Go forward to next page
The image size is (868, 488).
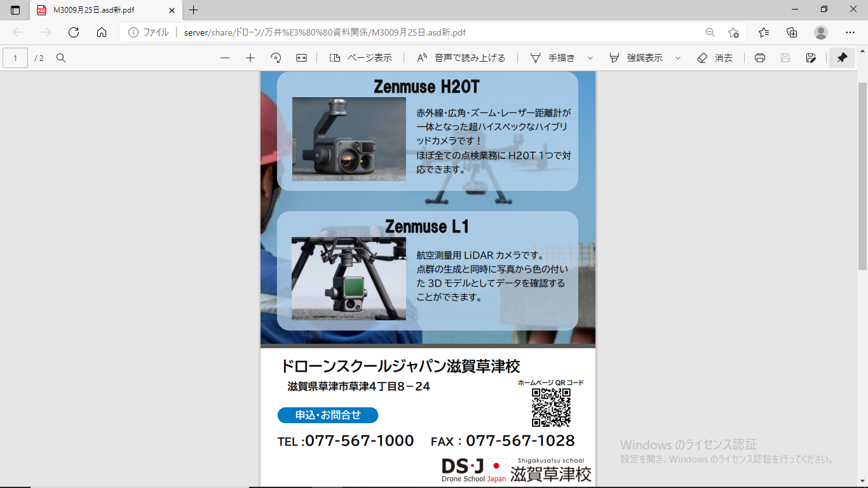46,32
